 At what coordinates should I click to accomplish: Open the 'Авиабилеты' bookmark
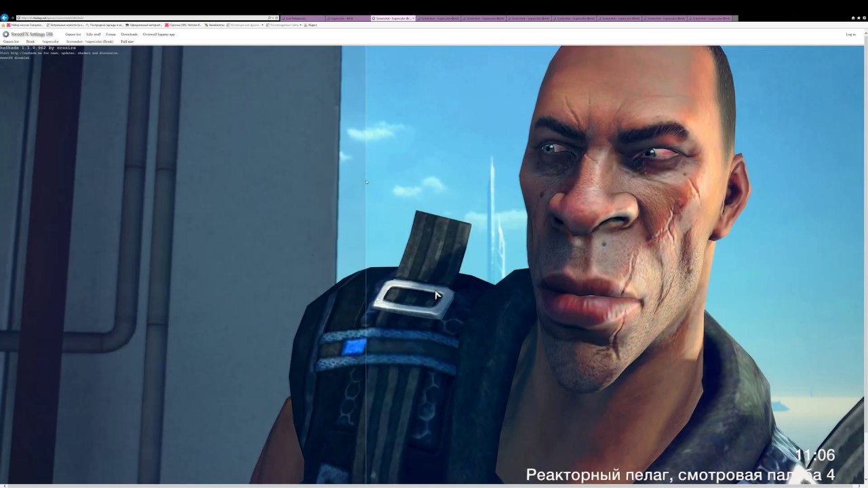coord(215,25)
